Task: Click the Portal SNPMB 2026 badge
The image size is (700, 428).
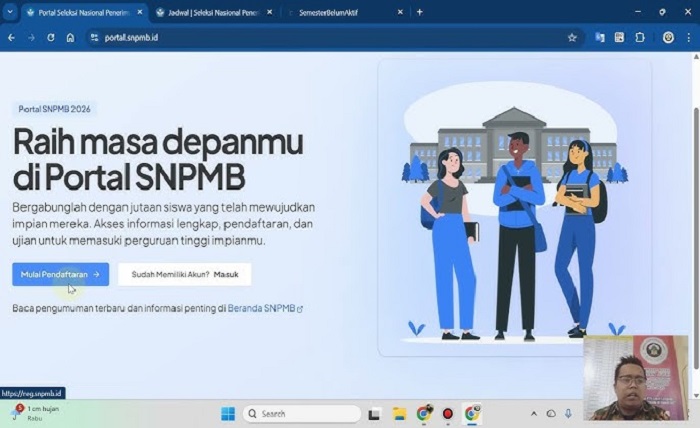Action: [54, 109]
